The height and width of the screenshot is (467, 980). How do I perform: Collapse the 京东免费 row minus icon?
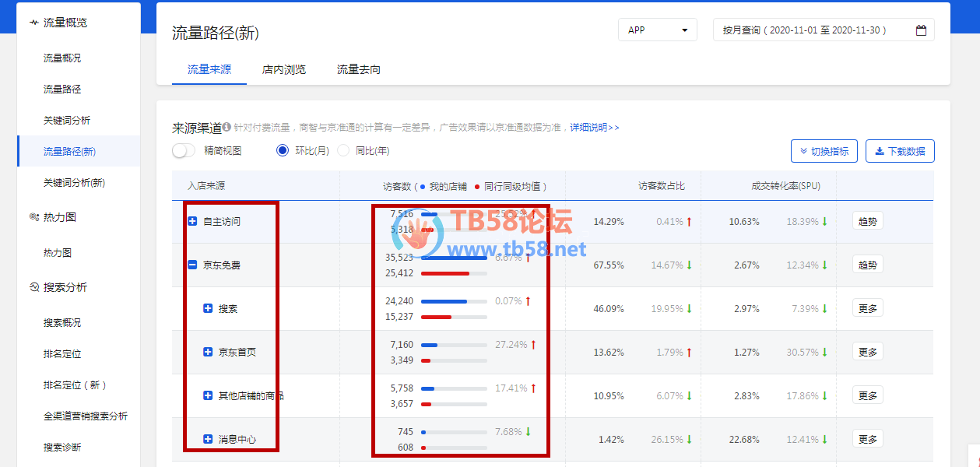pos(192,265)
